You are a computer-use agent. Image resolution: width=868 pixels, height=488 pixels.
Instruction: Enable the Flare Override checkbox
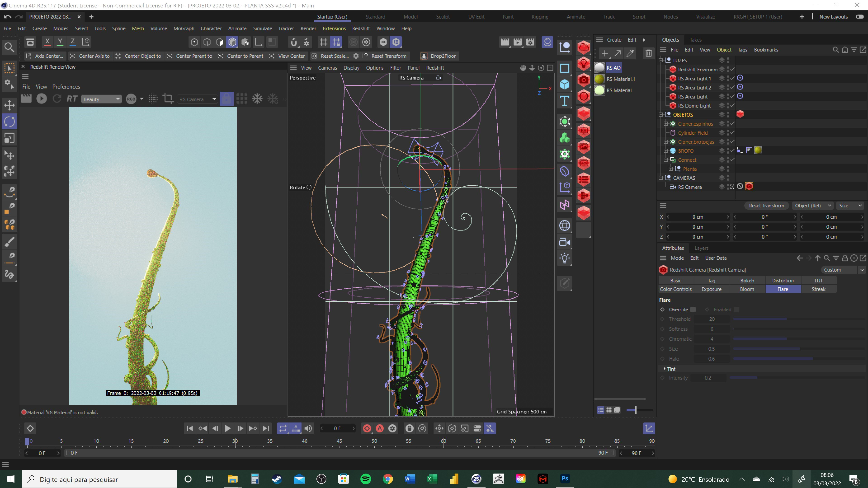(x=693, y=310)
